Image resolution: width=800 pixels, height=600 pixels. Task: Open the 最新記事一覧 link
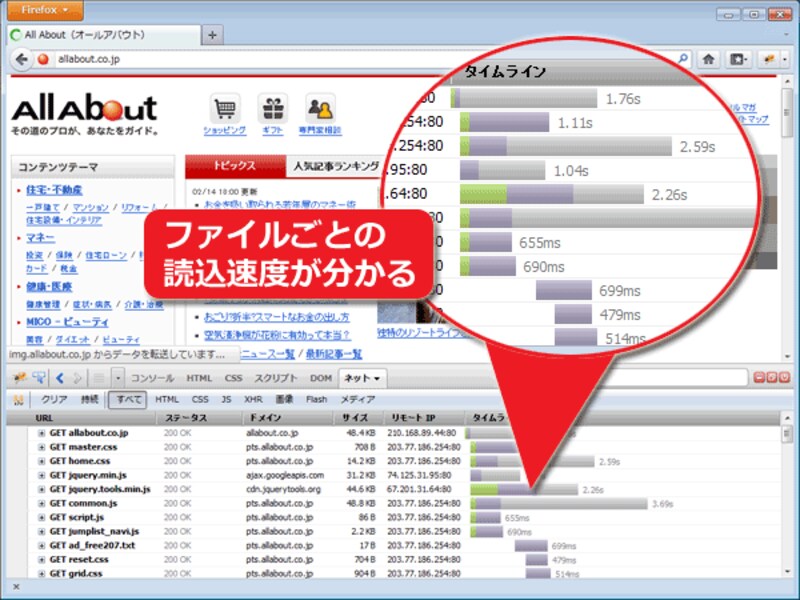coord(334,354)
